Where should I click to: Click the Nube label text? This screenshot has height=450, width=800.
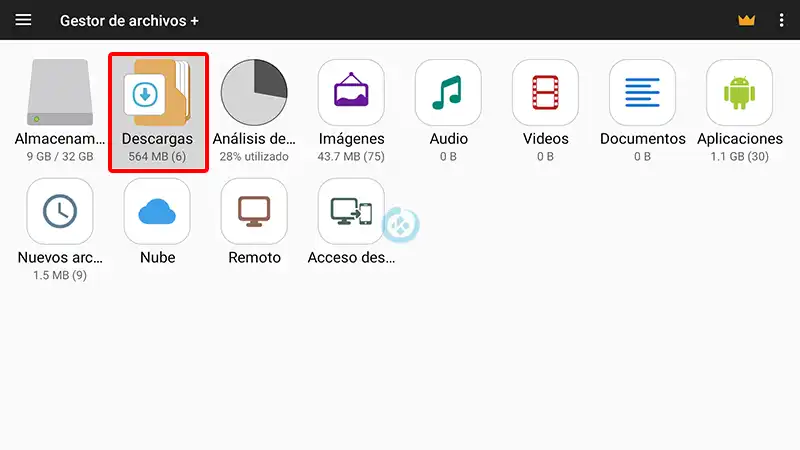(157, 258)
